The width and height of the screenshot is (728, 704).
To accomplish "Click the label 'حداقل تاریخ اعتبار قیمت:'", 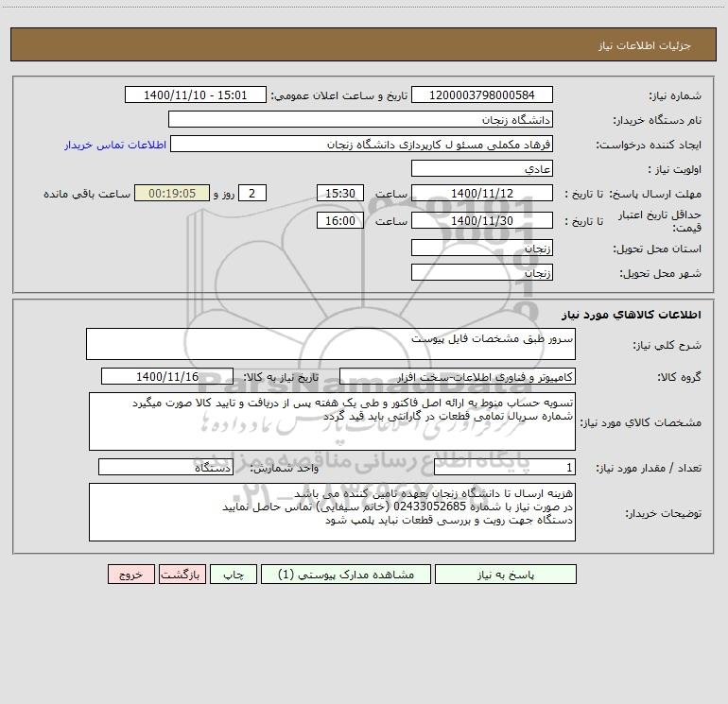I will (x=660, y=221).
